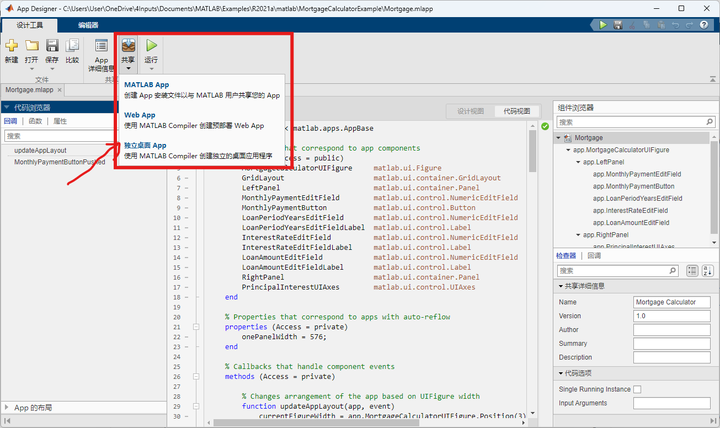
Task: Click the Compare (比较) icon
Action: click(x=72, y=45)
